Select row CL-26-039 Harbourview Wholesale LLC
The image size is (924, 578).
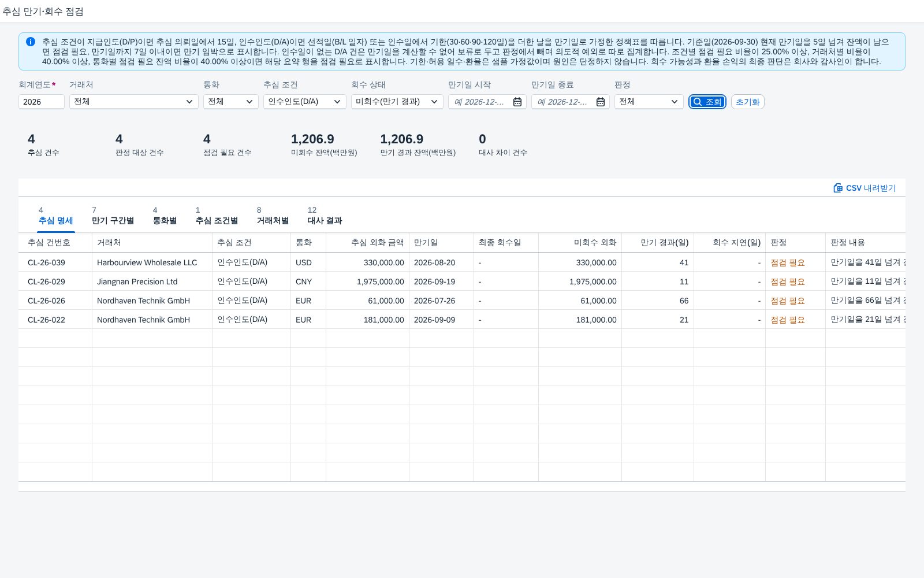pyautogui.click(x=462, y=262)
